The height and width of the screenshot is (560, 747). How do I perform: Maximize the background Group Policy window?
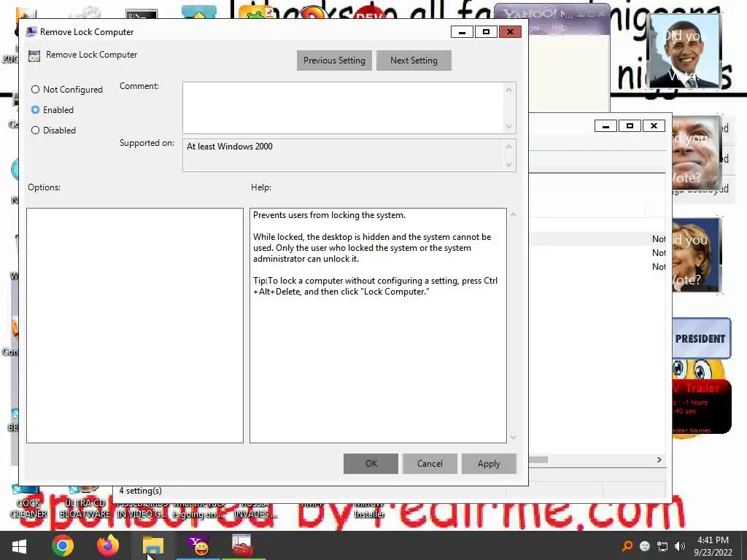pos(630,125)
